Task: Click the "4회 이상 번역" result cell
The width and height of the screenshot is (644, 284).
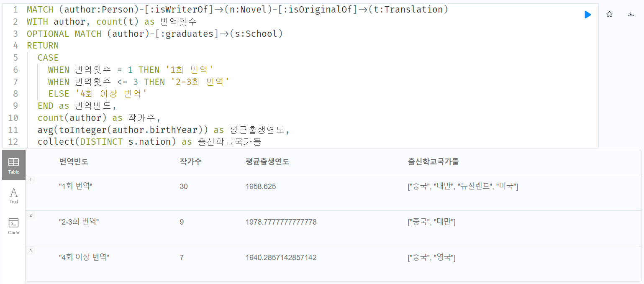Action: click(84, 258)
